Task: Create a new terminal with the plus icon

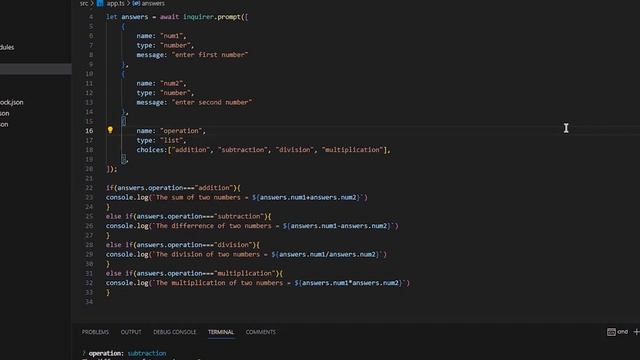Action: (636, 332)
